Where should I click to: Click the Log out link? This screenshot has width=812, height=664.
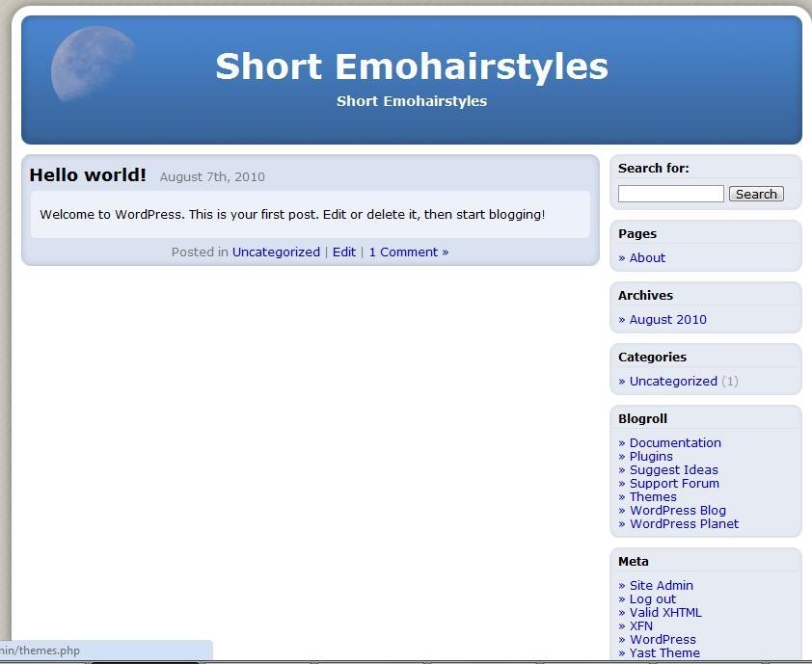pos(652,599)
